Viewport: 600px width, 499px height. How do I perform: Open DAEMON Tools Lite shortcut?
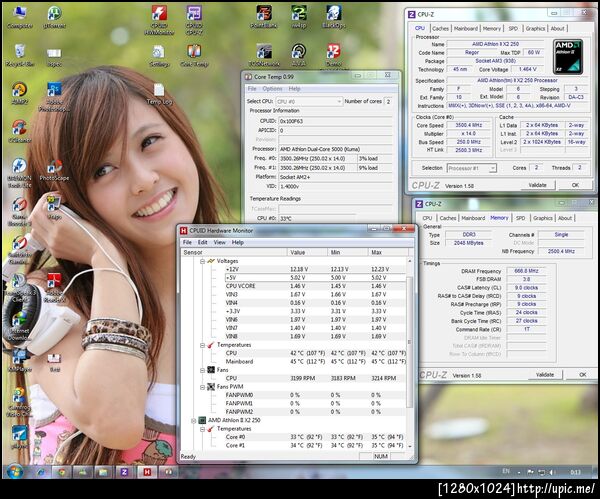tap(20, 173)
